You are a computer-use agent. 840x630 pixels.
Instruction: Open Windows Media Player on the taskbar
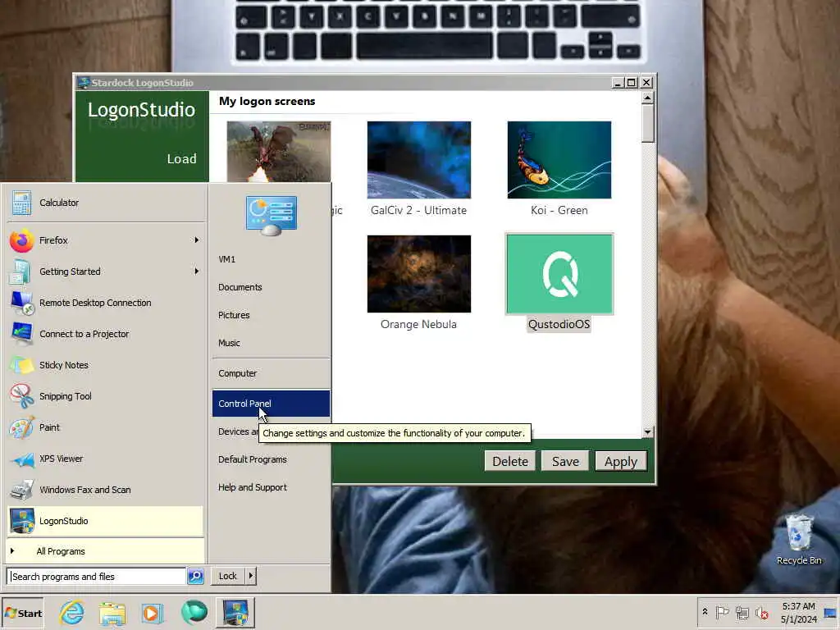(152, 613)
